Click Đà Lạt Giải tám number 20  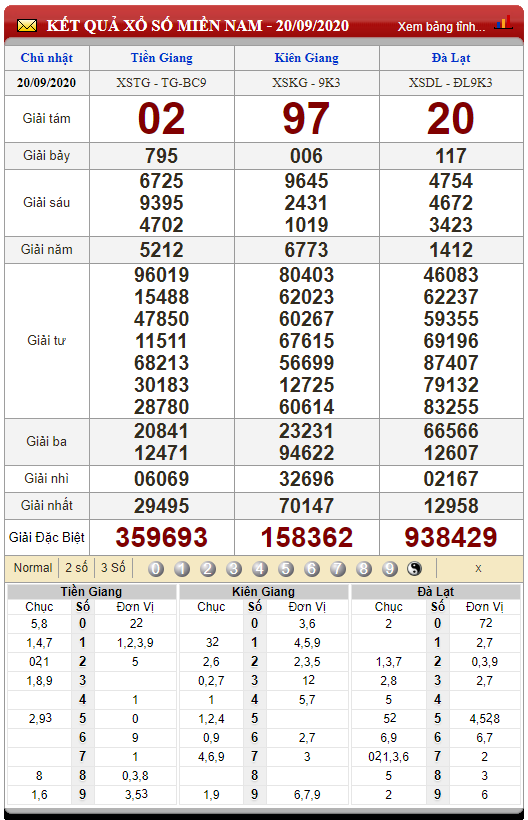click(x=451, y=119)
